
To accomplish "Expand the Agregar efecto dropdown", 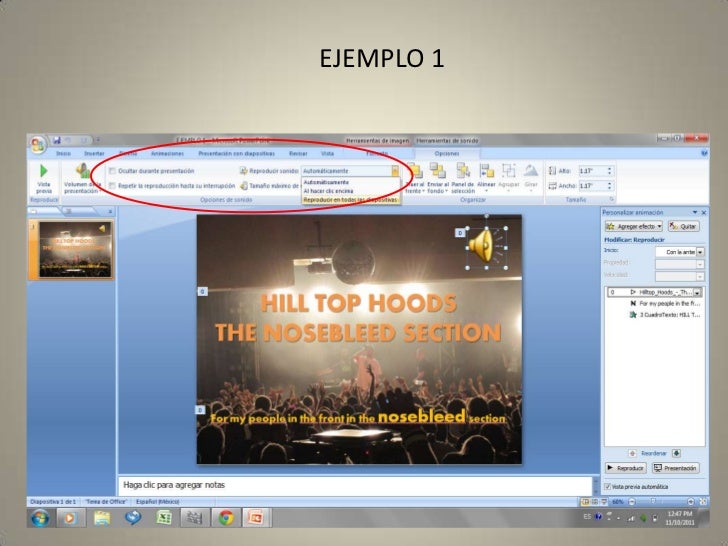I will pyautogui.click(x=659, y=226).
